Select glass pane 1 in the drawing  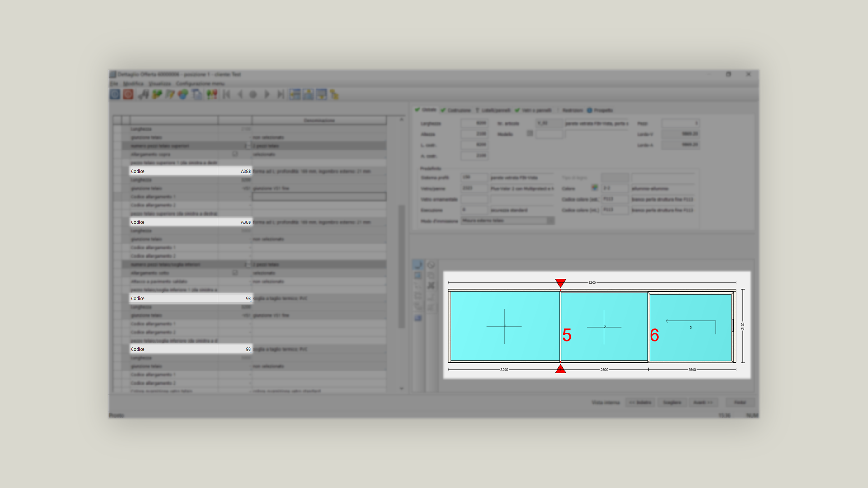[505, 326]
